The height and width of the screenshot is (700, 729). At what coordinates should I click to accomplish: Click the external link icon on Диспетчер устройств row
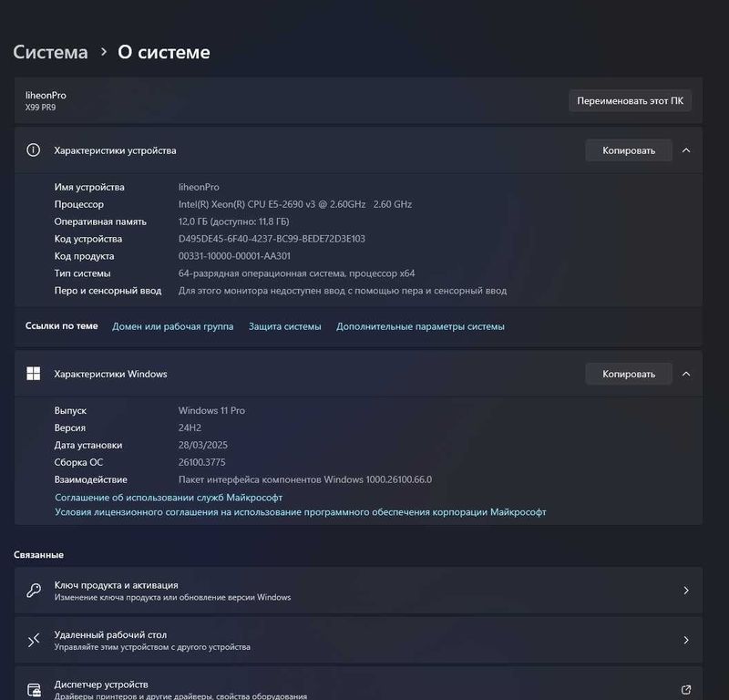tap(686, 689)
